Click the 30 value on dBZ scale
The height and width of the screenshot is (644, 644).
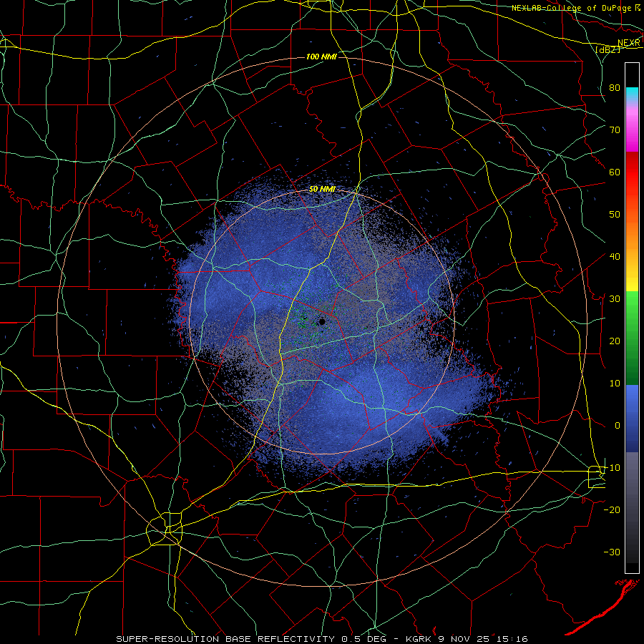[x=615, y=298]
